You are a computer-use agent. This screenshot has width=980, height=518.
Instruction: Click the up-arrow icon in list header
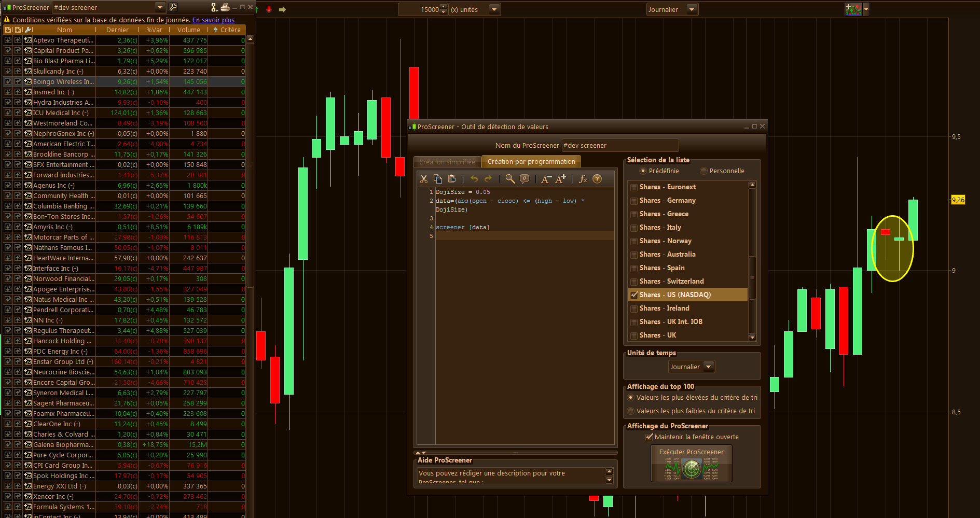click(x=18, y=30)
